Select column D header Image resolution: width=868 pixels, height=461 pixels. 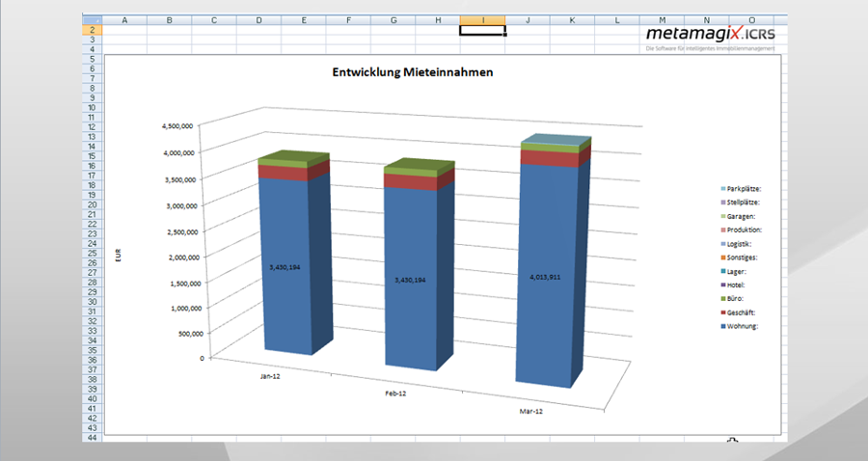tap(259, 20)
